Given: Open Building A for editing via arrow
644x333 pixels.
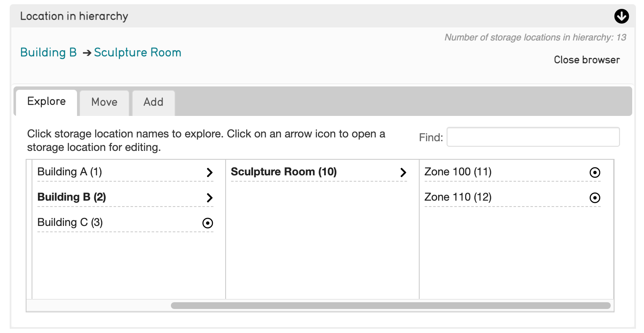Looking at the screenshot, I should (210, 172).
